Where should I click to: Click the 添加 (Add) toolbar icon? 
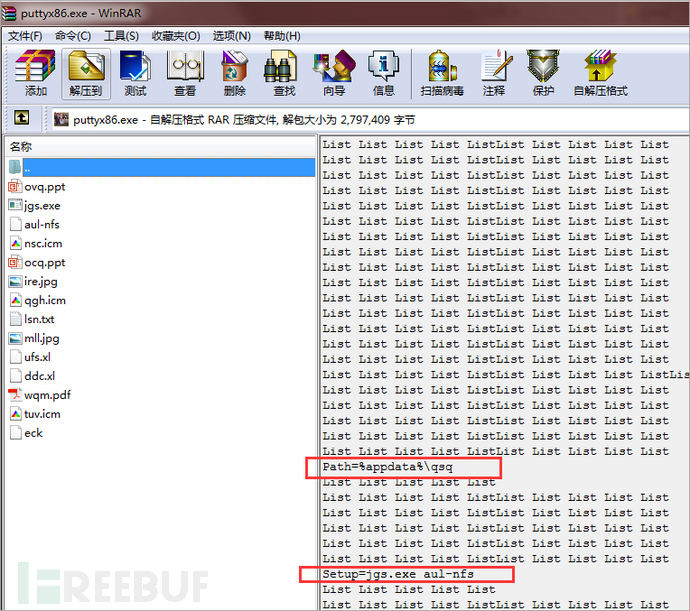[35, 66]
